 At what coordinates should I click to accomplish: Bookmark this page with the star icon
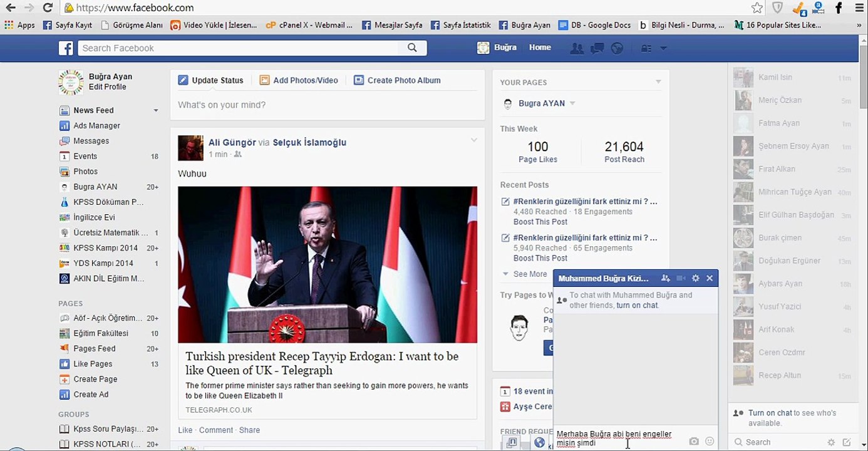[x=757, y=8]
